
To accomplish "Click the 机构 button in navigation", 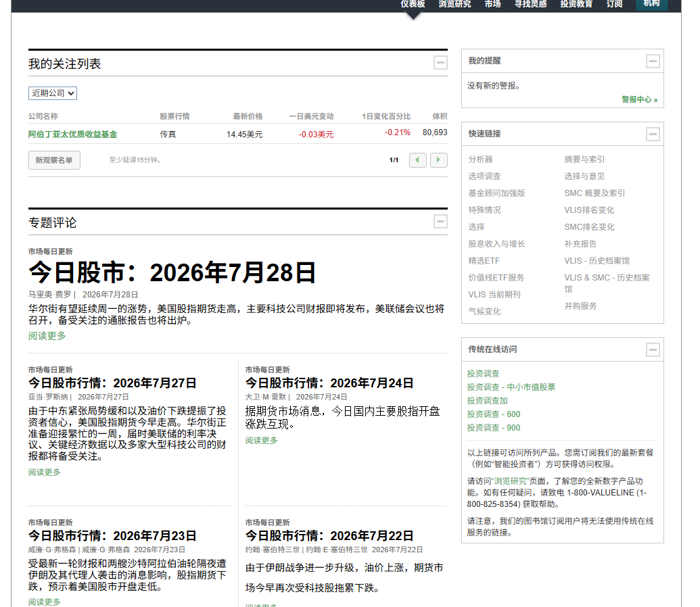I will (651, 4).
